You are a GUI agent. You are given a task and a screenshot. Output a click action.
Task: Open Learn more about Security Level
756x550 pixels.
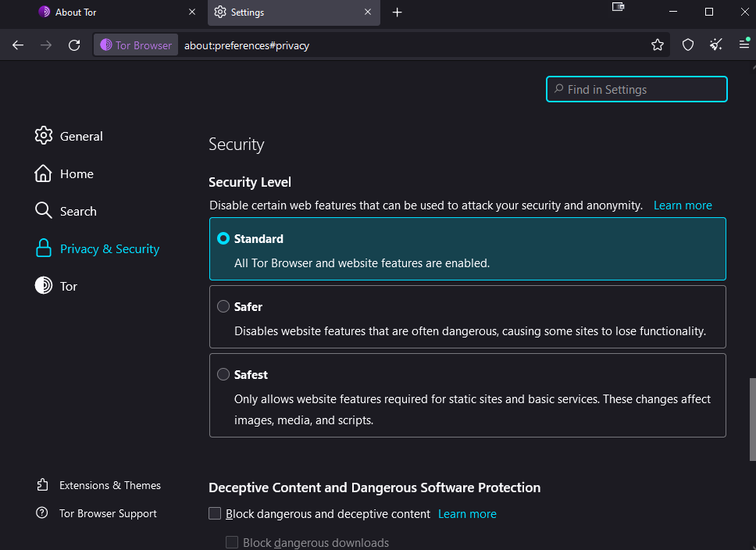coord(683,205)
